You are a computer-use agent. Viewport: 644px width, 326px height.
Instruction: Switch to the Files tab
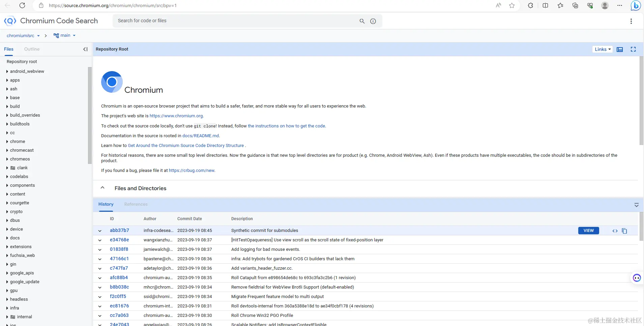pyautogui.click(x=9, y=49)
